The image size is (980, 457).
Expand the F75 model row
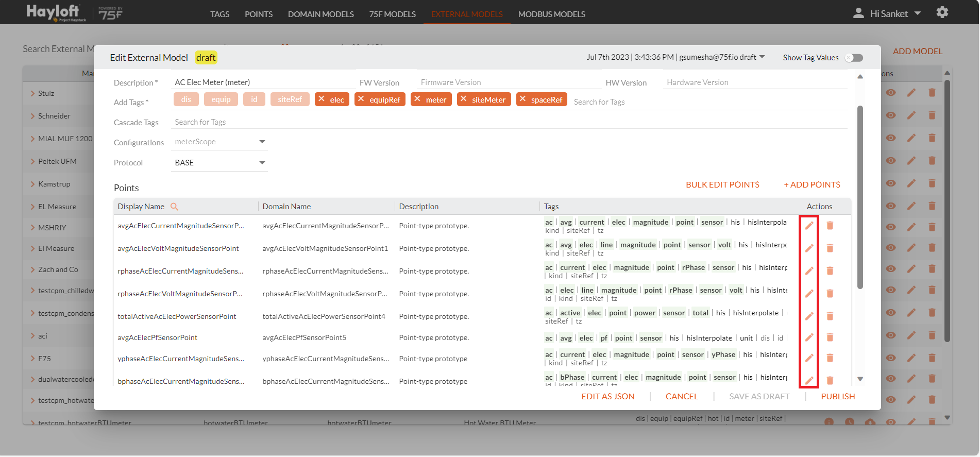(32, 359)
